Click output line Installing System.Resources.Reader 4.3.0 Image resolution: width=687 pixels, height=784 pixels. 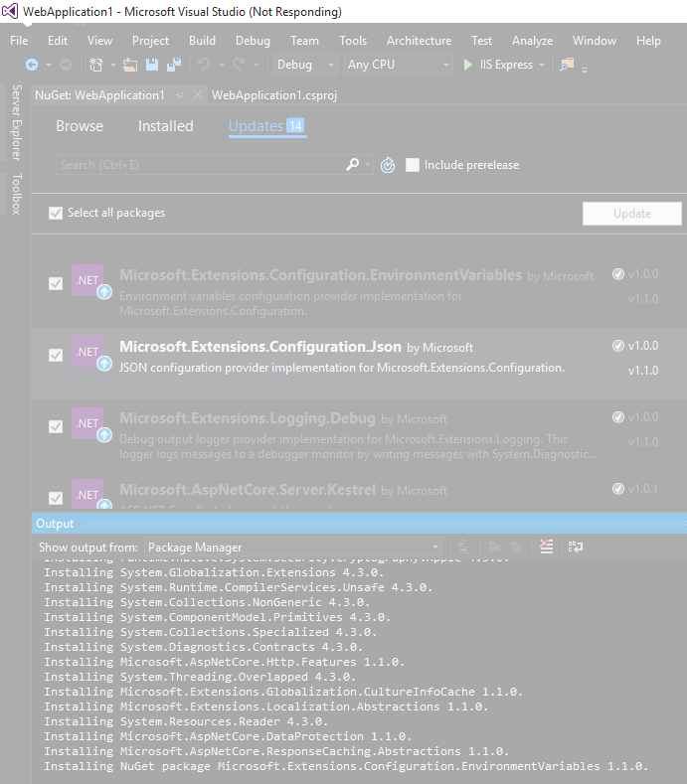(186, 721)
